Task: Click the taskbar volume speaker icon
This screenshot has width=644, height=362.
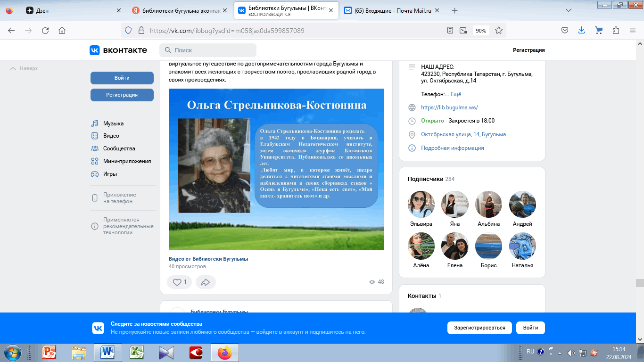Action: (571, 352)
